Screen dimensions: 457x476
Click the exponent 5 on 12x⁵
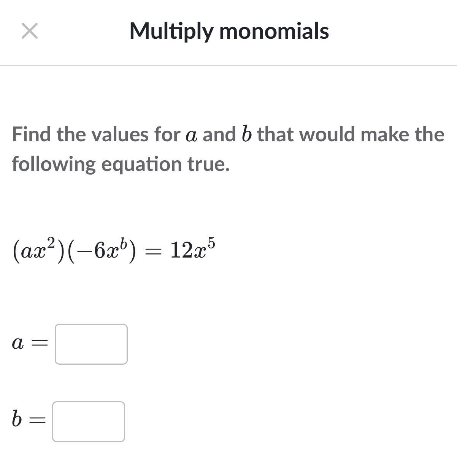pyautogui.click(x=211, y=242)
